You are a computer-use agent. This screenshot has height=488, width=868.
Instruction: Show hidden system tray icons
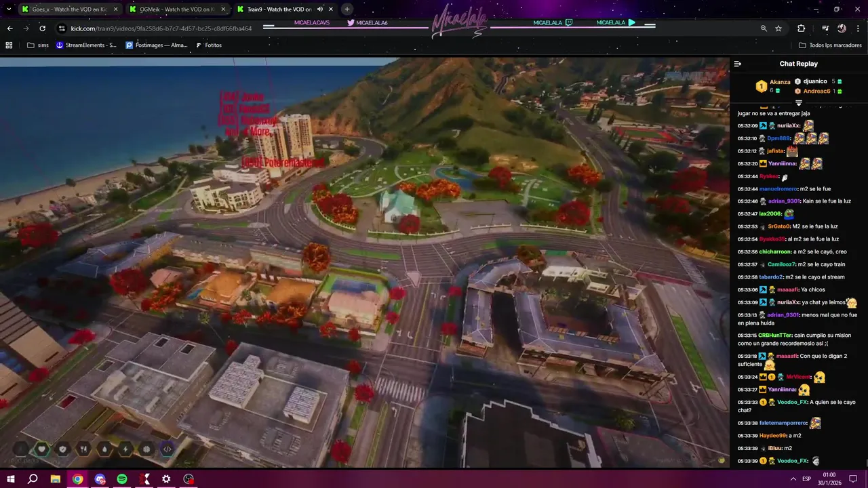793,479
